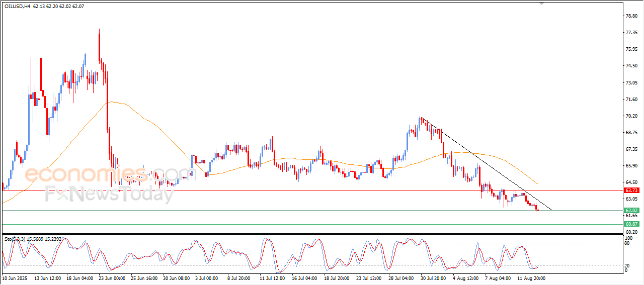644x285 pixels.
Task: Select the green 60.87 price tag
Action: point(631,224)
